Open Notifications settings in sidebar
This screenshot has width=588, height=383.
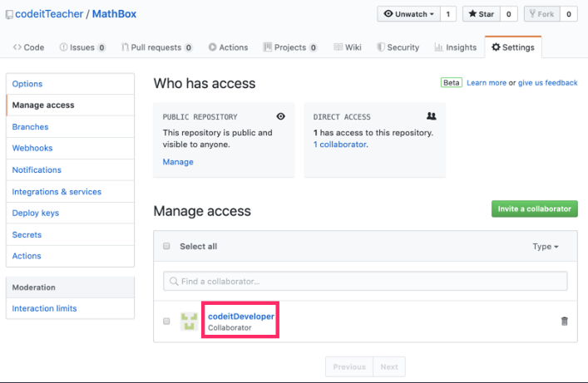pos(70,169)
